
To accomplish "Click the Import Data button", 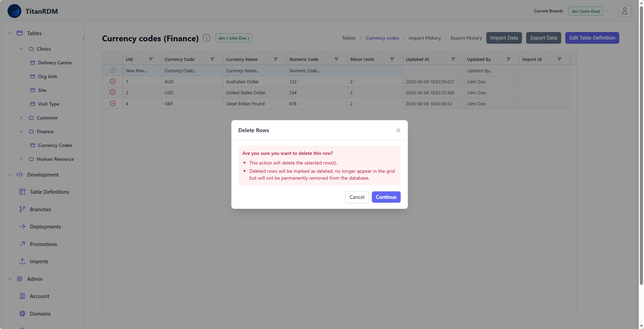I will click(504, 38).
